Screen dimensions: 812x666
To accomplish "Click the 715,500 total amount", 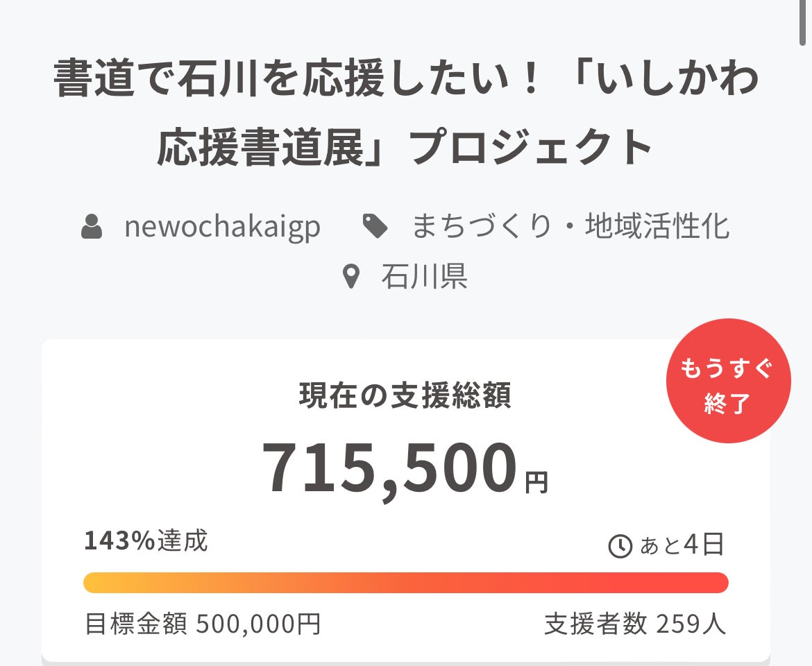I will coord(389,469).
